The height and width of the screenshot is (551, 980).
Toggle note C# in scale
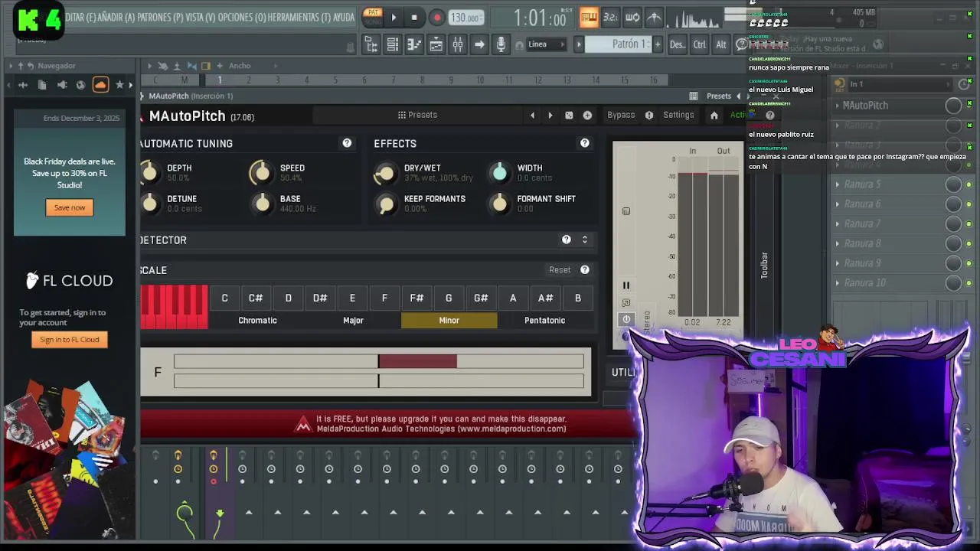click(256, 298)
